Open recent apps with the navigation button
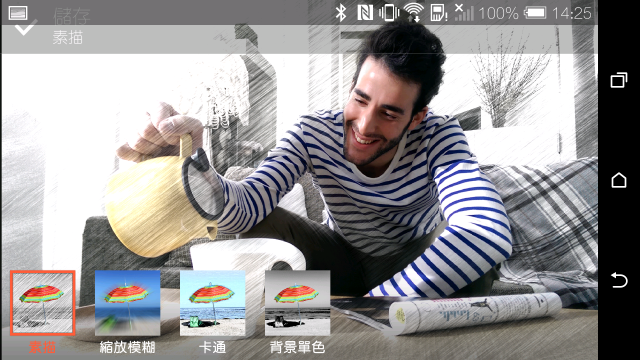640x360 pixels. click(x=619, y=80)
